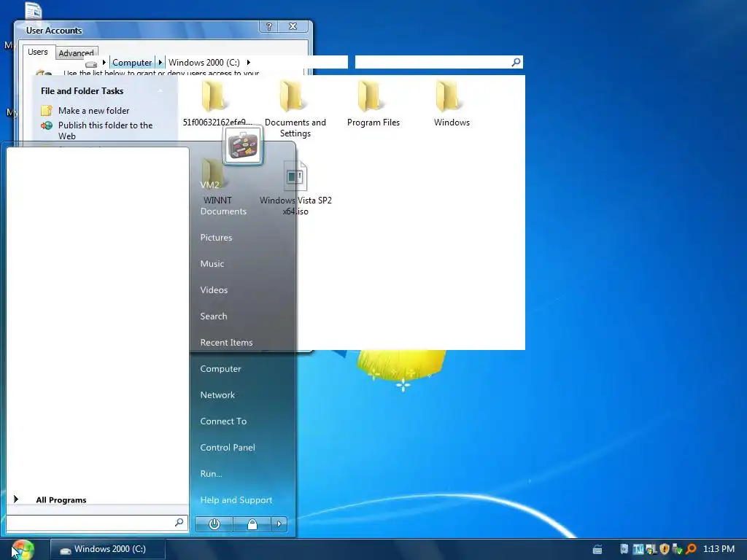Open Documents from the Start menu

pyautogui.click(x=223, y=211)
